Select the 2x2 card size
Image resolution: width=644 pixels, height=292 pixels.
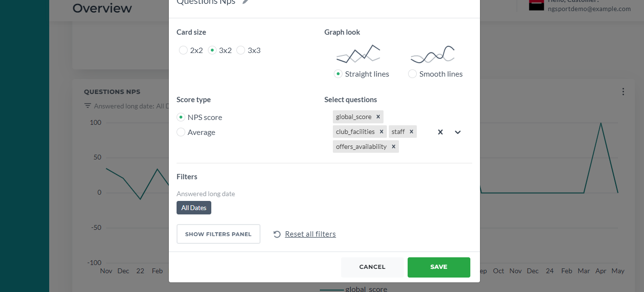(183, 50)
